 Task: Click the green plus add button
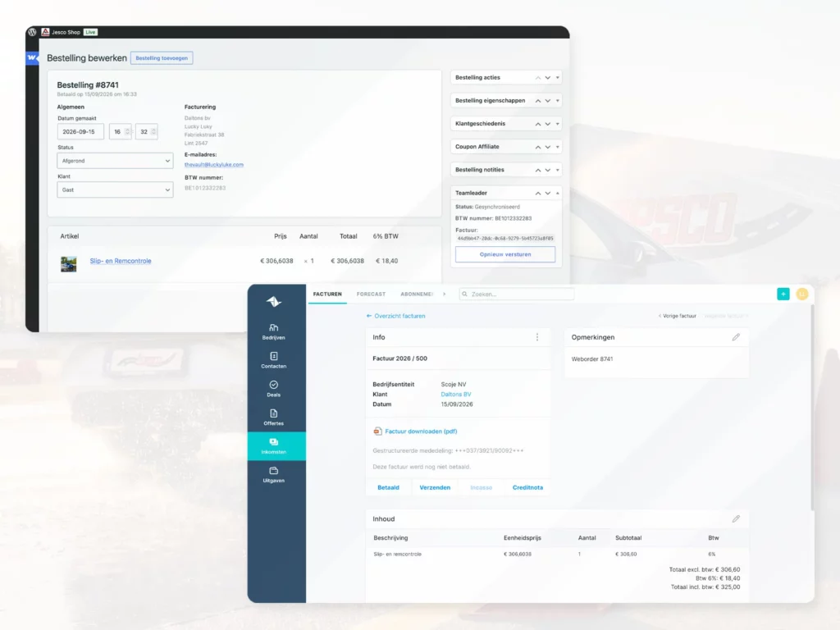(x=783, y=294)
